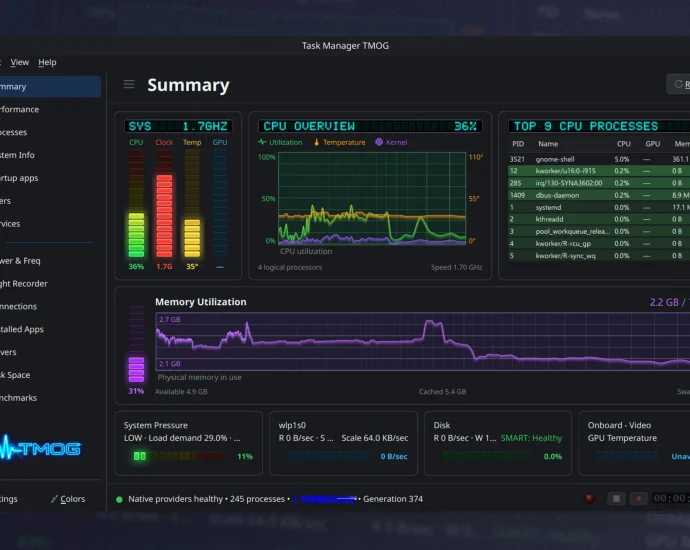Open the Benchmarks sidebar page
Viewport: 690px width, 550px height.
point(50,398)
